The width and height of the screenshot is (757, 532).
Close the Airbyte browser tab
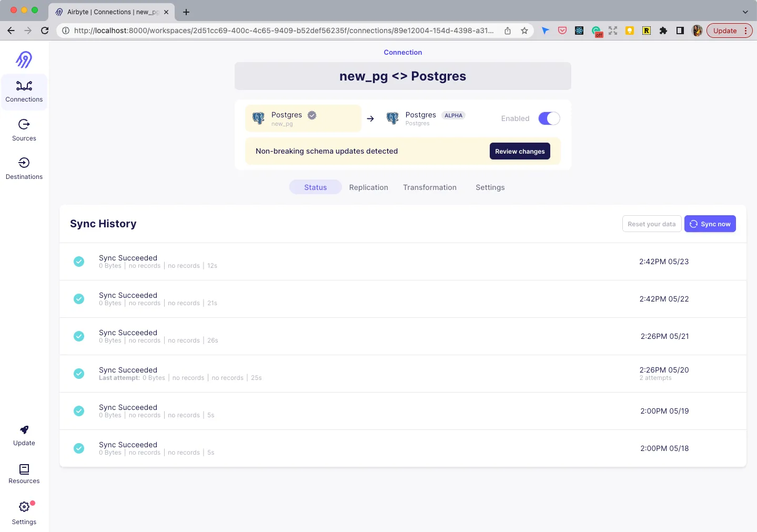166,12
